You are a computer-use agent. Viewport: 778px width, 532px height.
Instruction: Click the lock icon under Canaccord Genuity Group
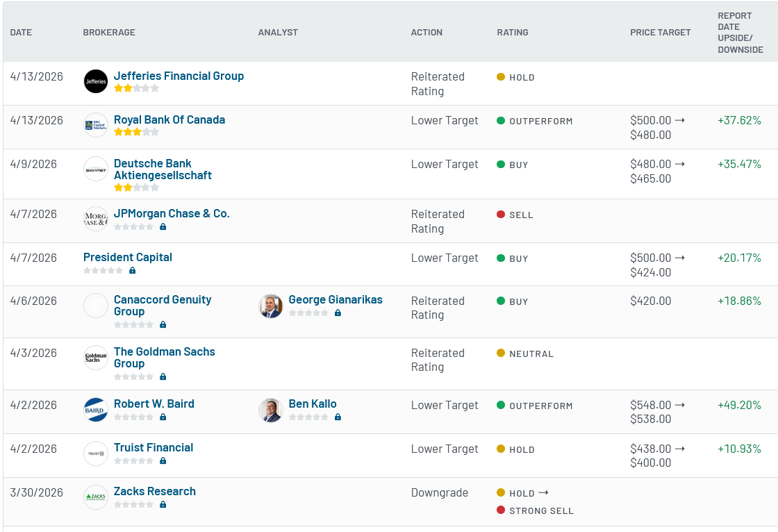pyautogui.click(x=163, y=324)
